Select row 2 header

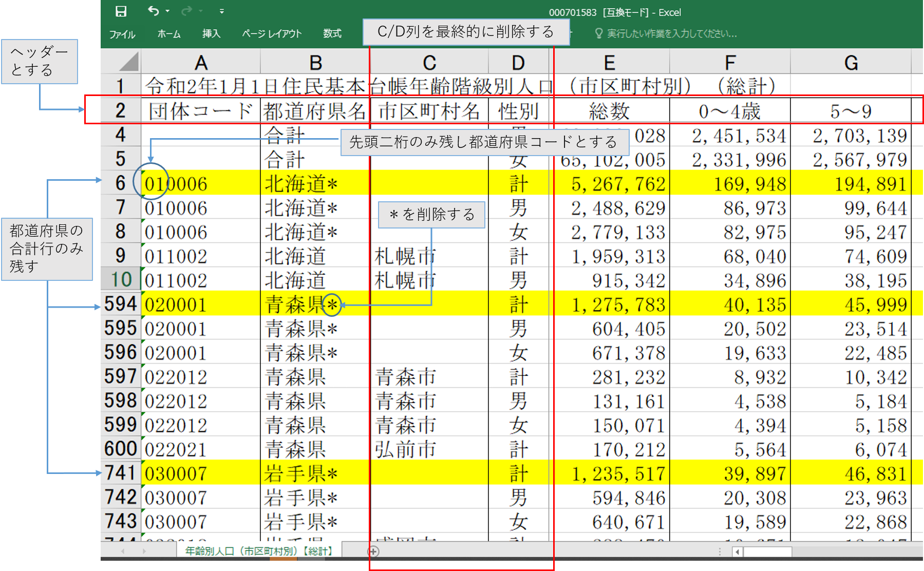point(121,110)
